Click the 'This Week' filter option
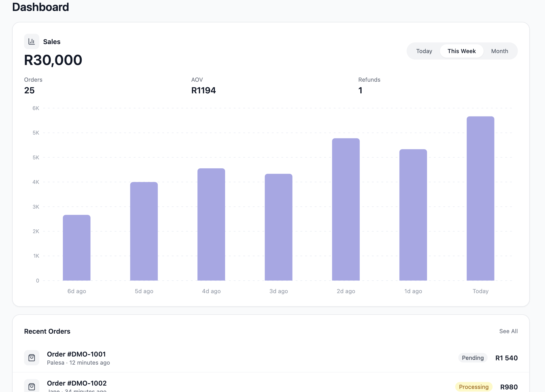This screenshot has height=392, width=545. [461, 51]
